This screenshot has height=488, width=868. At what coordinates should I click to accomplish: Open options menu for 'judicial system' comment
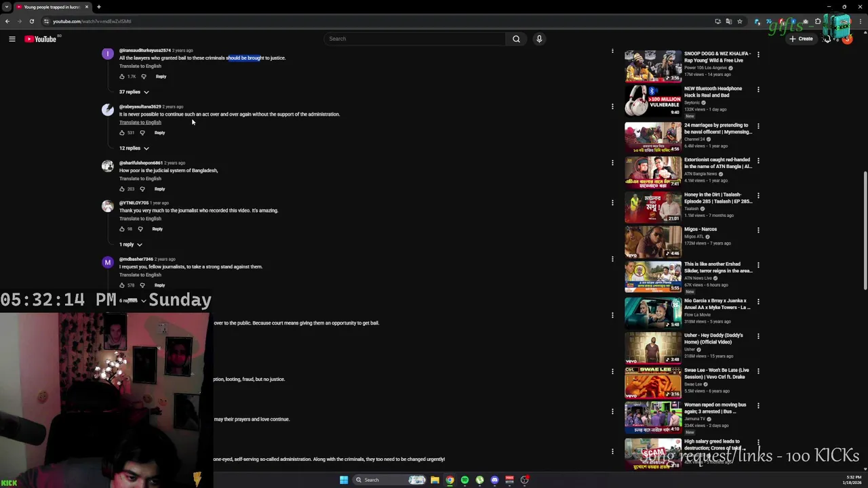[x=612, y=163]
